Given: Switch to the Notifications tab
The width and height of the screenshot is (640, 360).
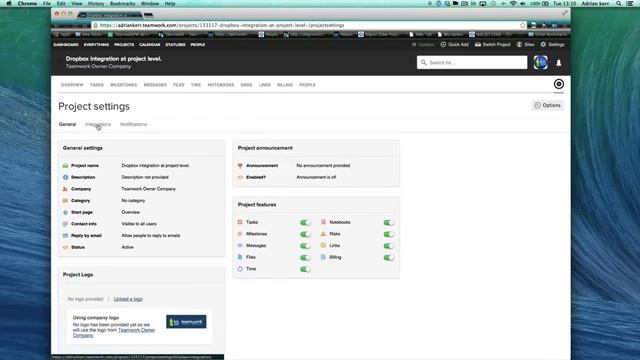Looking at the screenshot, I should [133, 124].
